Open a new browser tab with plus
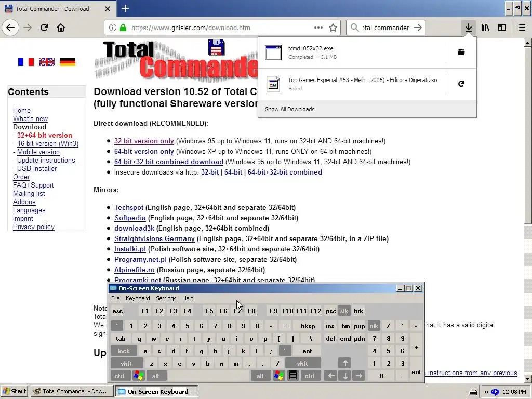This screenshot has height=399, width=532. tap(125, 8)
